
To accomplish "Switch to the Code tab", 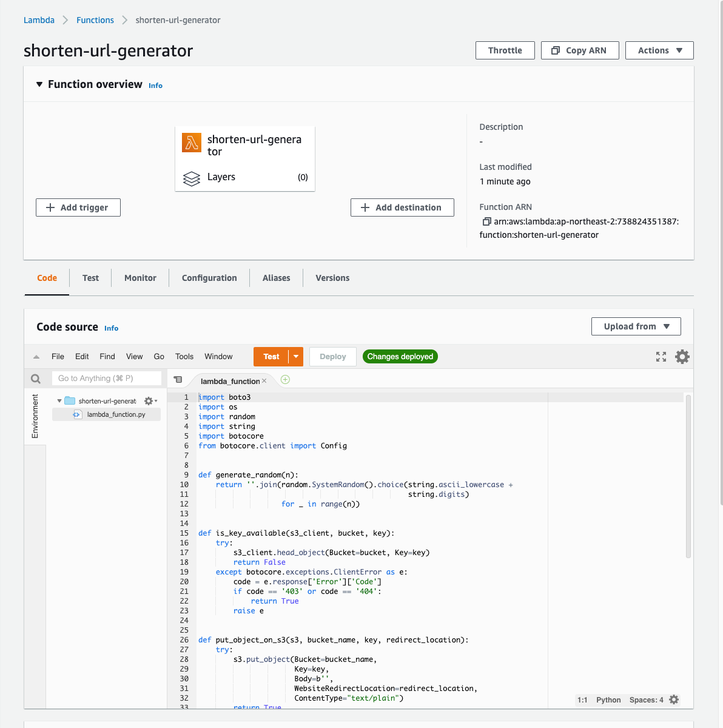I will tap(47, 278).
